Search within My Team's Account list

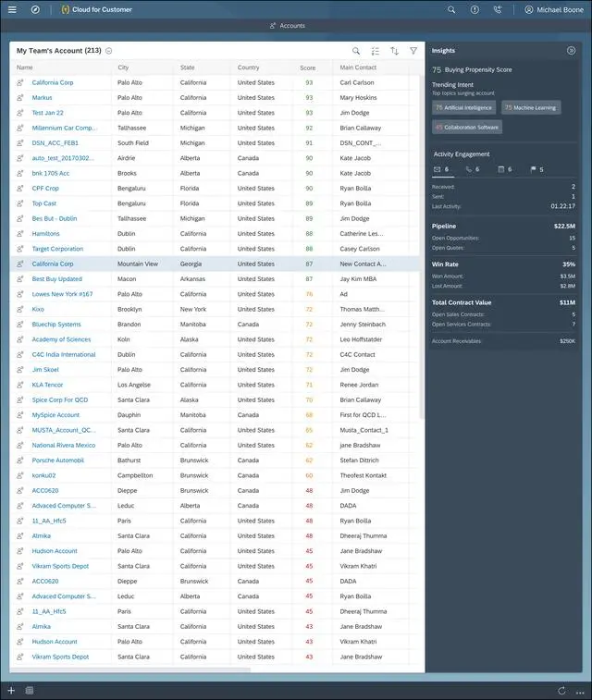(356, 51)
